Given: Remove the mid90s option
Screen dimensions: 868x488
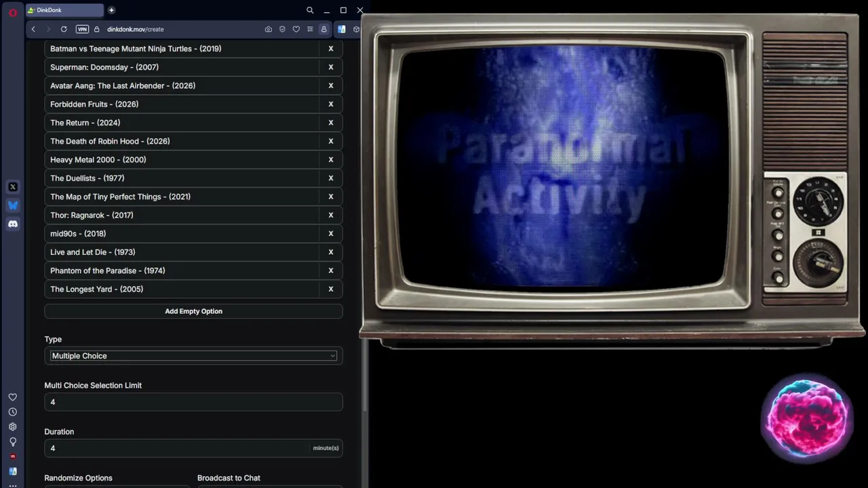Looking at the screenshot, I should tap(331, 234).
